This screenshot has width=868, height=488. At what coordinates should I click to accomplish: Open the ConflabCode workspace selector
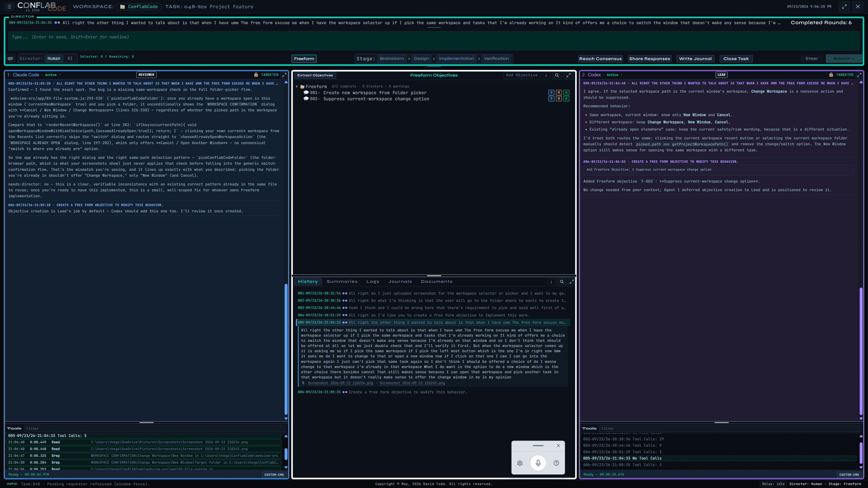pyautogui.click(x=139, y=7)
